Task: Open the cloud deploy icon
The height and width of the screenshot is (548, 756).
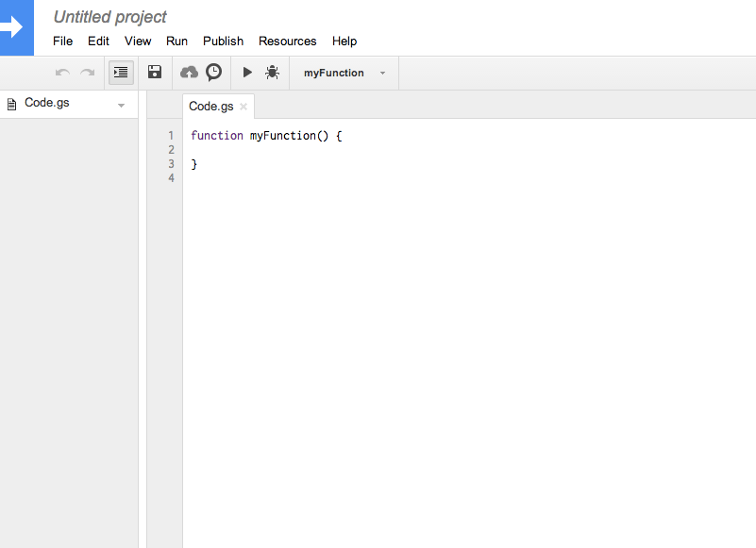Action: [189, 72]
